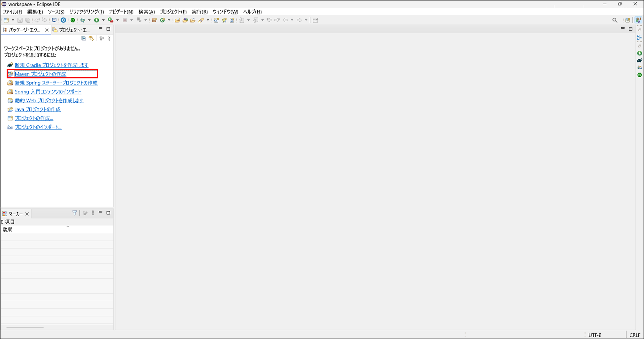Click Collapse All in Package Explorer
The width and height of the screenshot is (644, 339).
point(84,38)
